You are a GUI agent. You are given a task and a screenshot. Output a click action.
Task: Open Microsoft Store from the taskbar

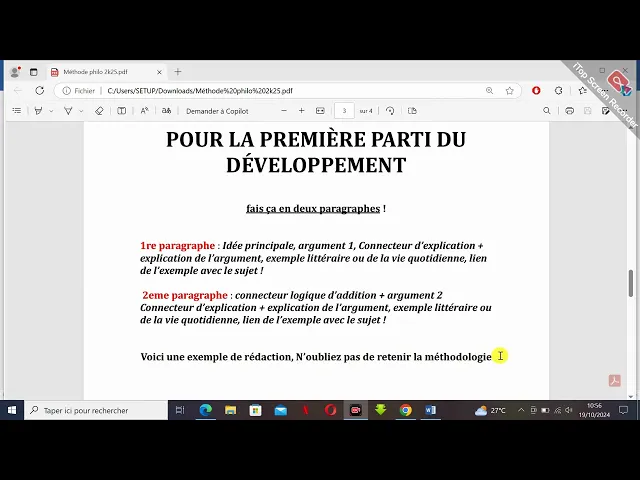pos(256,410)
